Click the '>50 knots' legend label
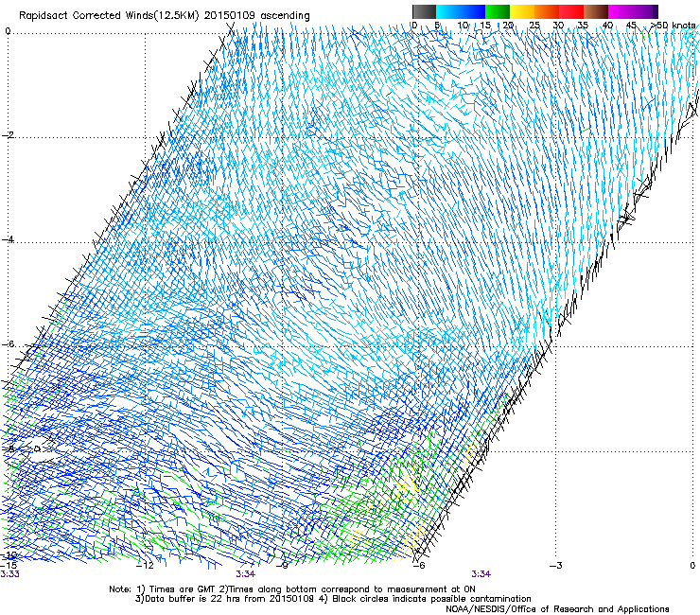The width and height of the screenshot is (700, 615). click(673, 26)
